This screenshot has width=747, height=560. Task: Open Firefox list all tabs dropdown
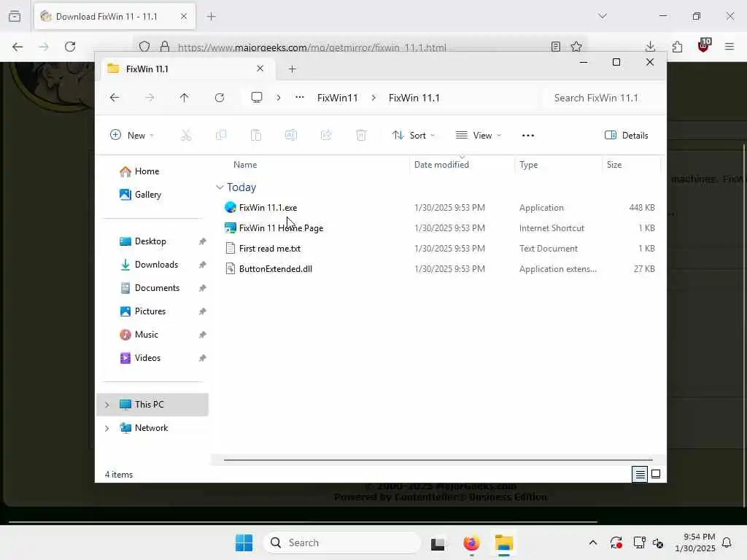(603, 16)
